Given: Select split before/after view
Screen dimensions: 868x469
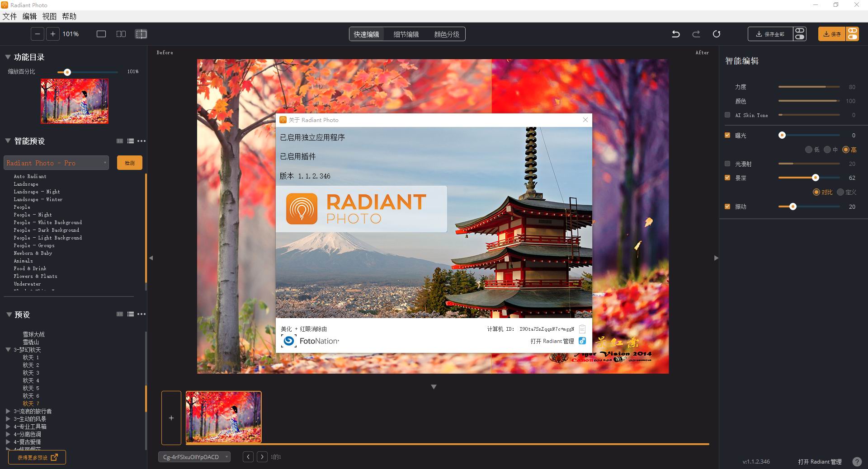Looking at the screenshot, I should 141,34.
